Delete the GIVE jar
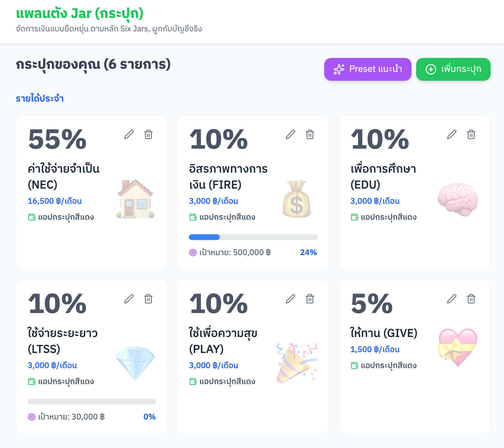504x448 pixels. [x=471, y=299]
